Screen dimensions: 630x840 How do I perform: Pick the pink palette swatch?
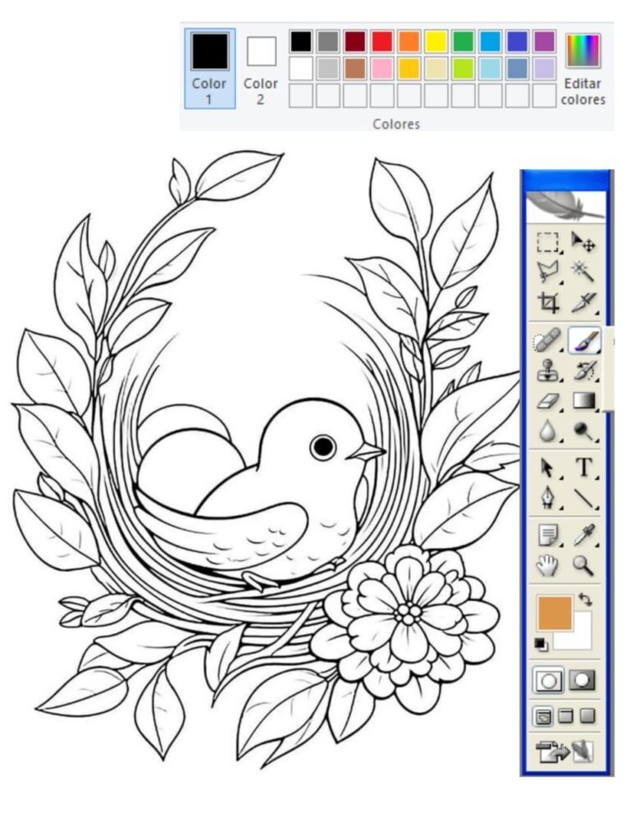[x=382, y=69]
